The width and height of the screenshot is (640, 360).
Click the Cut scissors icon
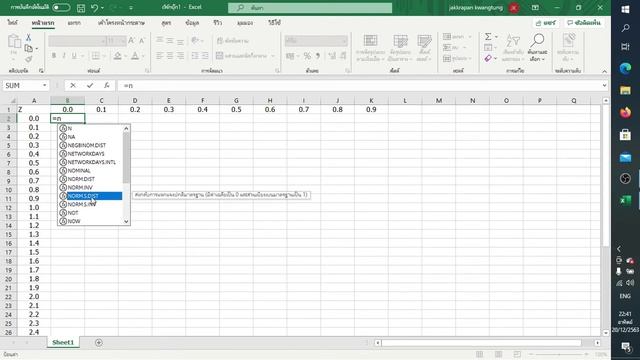(x=28, y=38)
